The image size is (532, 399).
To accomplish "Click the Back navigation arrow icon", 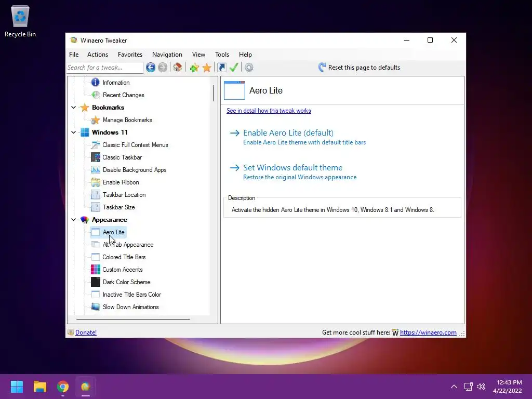I will click(151, 68).
